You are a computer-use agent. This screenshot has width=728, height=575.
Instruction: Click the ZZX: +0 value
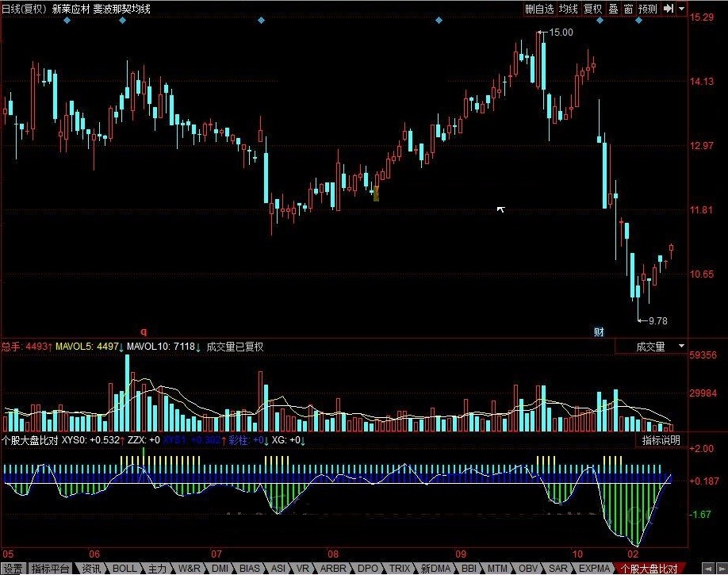tap(144, 440)
